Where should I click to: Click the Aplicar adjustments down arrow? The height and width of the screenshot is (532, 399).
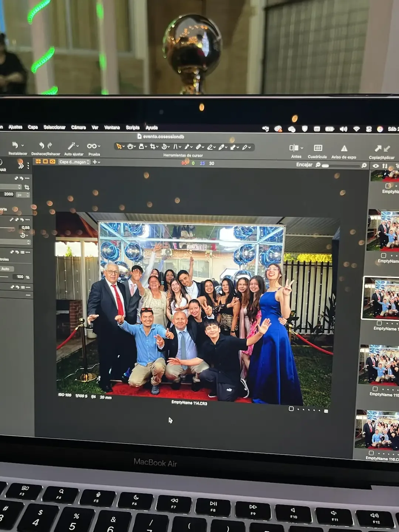[387, 149]
